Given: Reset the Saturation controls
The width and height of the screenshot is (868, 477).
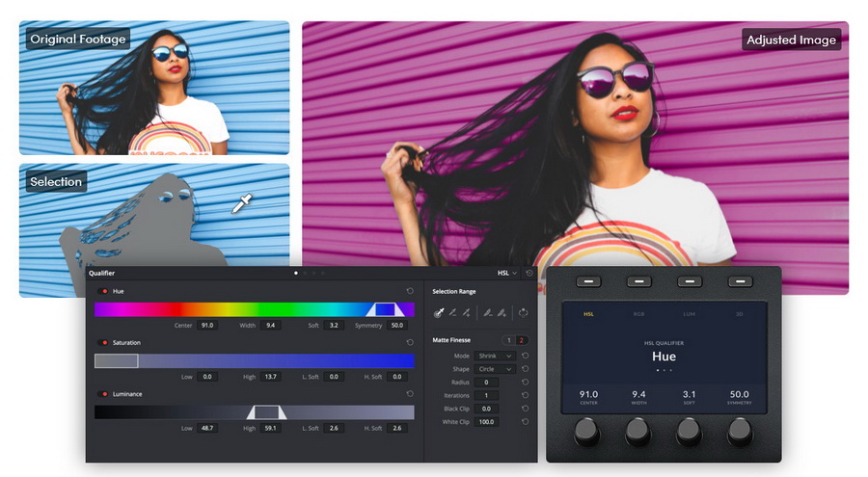Looking at the screenshot, I should click(410, 342).
